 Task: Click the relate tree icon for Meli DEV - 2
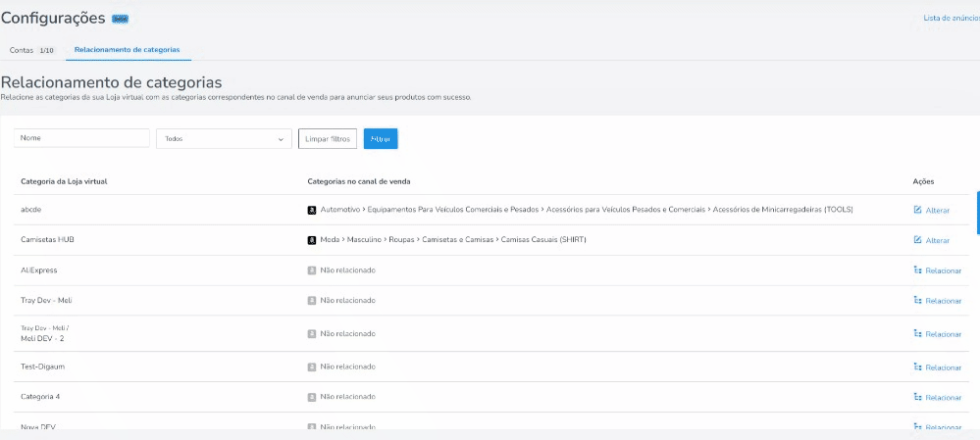[917, 334]
